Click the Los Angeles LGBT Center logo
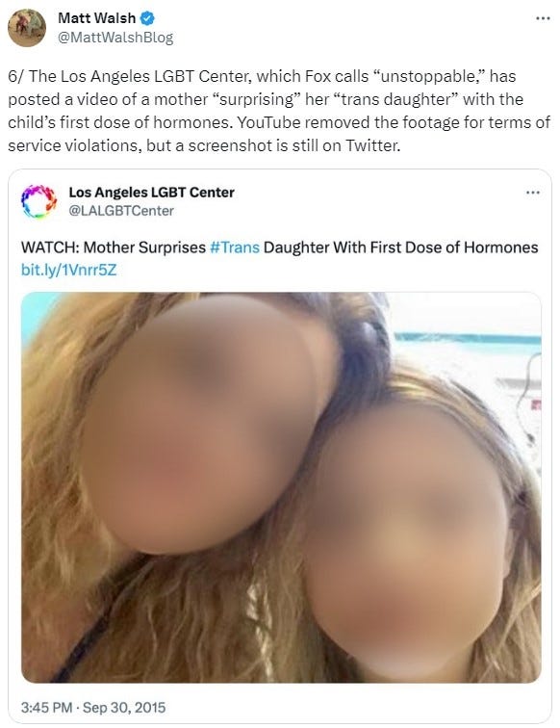This screenshot has height=728, width=560. click(x=39, y=201)
